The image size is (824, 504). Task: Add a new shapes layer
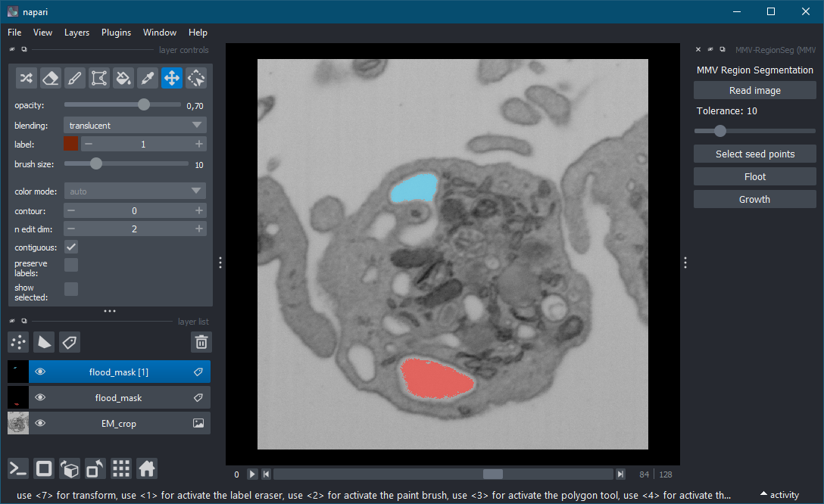tap(44, 342)
